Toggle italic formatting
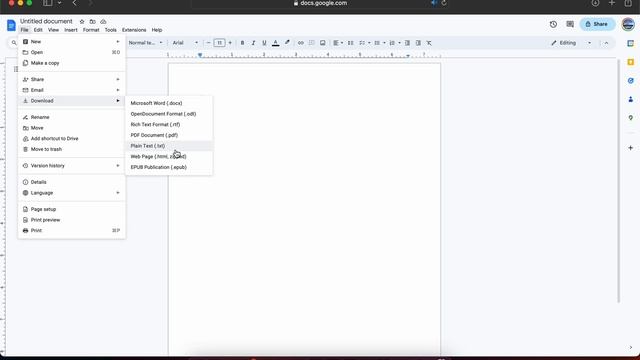Viewport: 640px width, 360px height. point(253,43)
